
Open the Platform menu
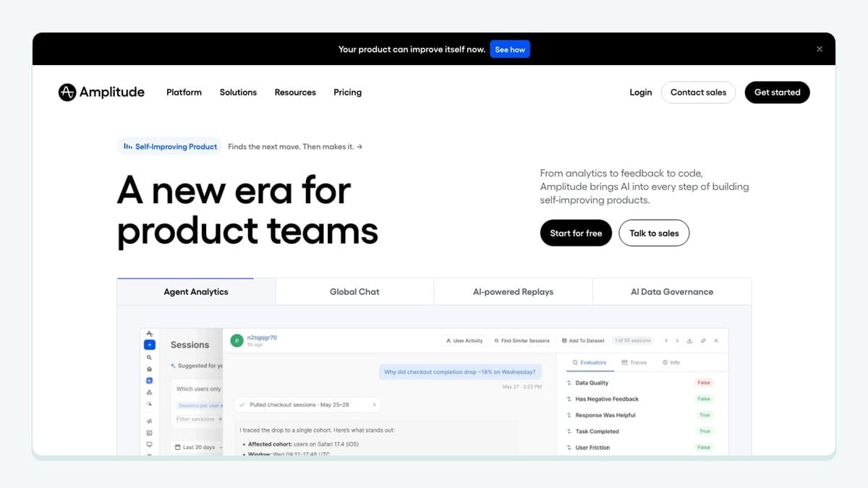[x=184, y=93]
